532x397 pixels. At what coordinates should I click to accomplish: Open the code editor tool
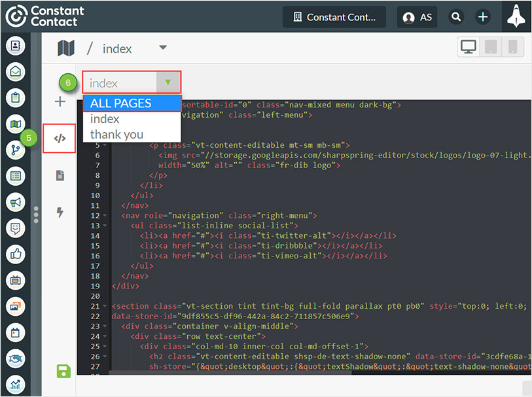point(60,138)
